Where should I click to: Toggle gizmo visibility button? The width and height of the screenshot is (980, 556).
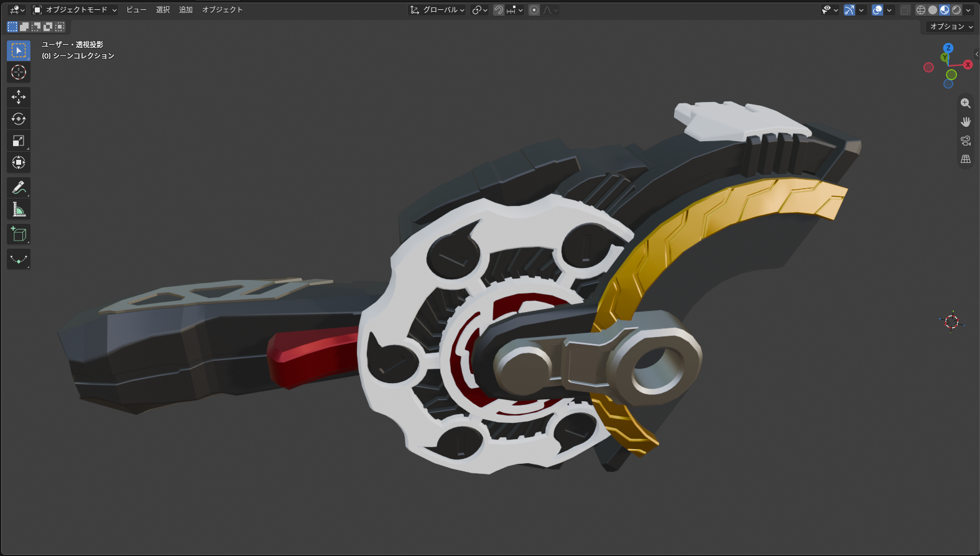[x=849, y=10]
